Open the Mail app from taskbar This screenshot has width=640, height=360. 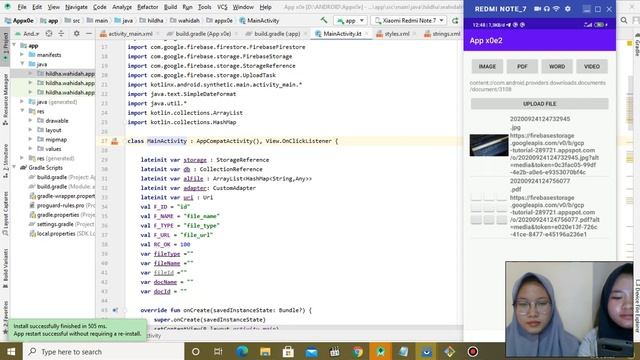(311, 351)
